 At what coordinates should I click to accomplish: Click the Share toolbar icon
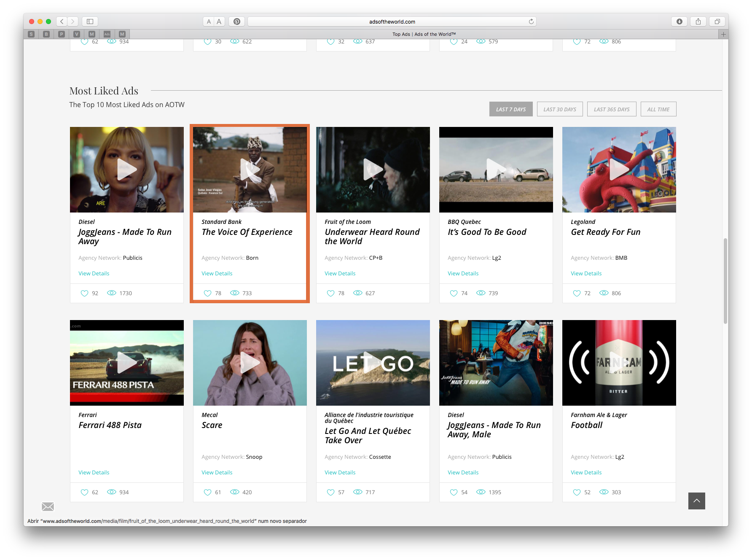[698, 22]
